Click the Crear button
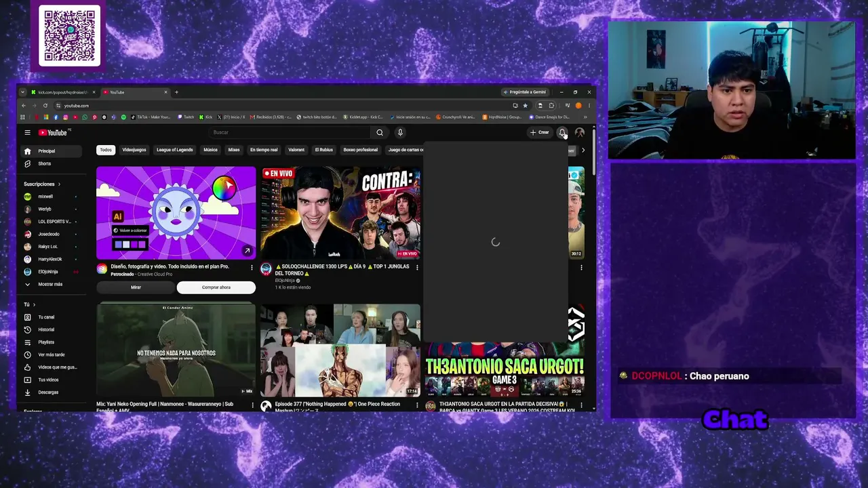 [540, 133]
